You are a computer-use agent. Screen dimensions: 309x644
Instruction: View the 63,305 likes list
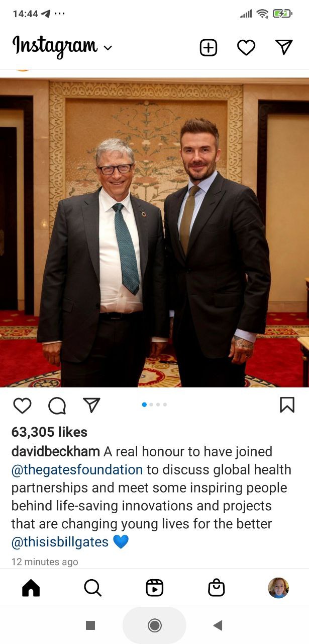tap(49, 432)
